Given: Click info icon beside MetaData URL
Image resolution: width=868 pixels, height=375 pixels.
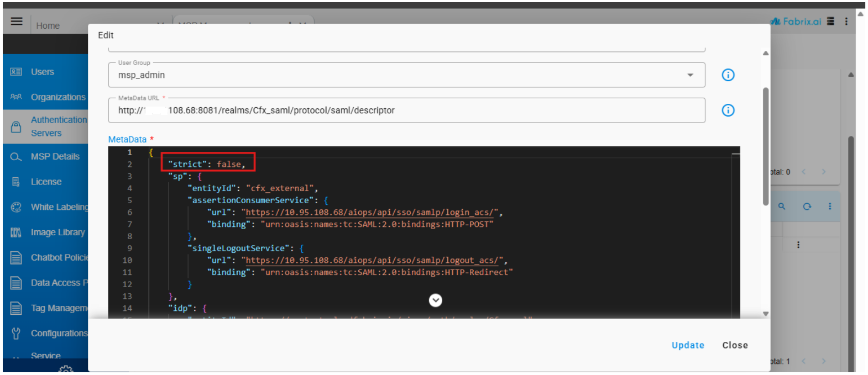Looking at the screenshot, I should pyautogui.click(x=728, y=110).
